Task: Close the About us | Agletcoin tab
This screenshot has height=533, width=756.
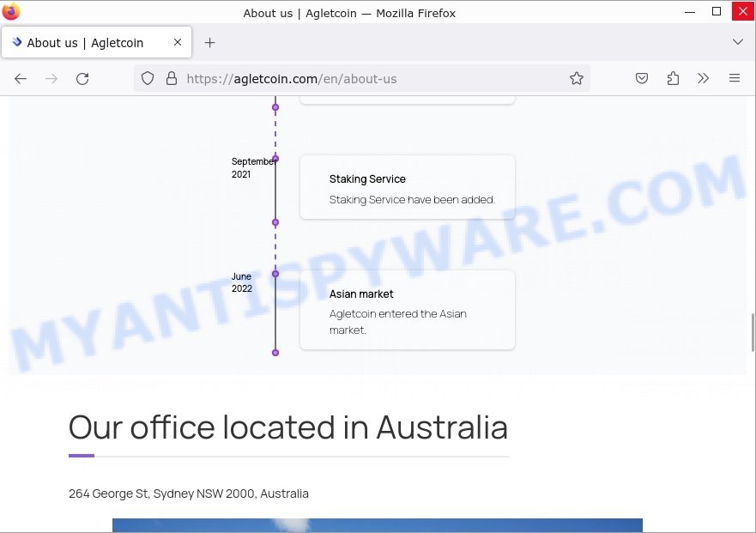Action: [178, 42]
